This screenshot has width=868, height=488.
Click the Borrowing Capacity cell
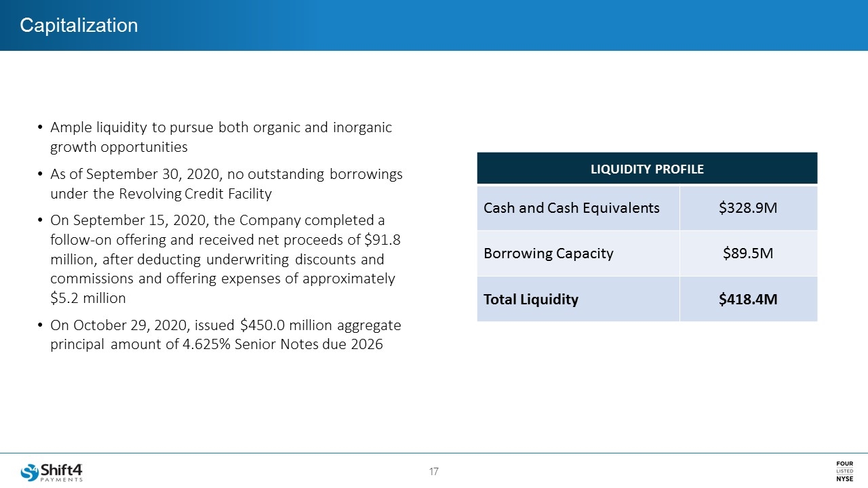(x=578, y=253)
